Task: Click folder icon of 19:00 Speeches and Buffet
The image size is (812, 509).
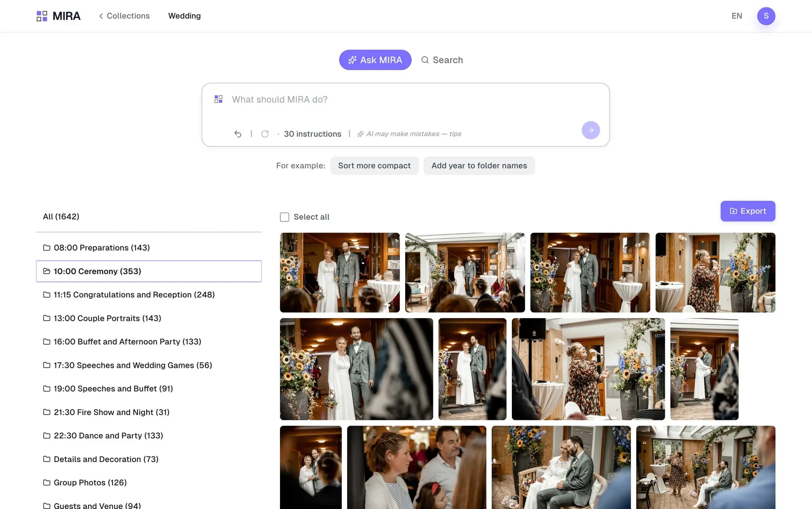Action: point(46,389)
